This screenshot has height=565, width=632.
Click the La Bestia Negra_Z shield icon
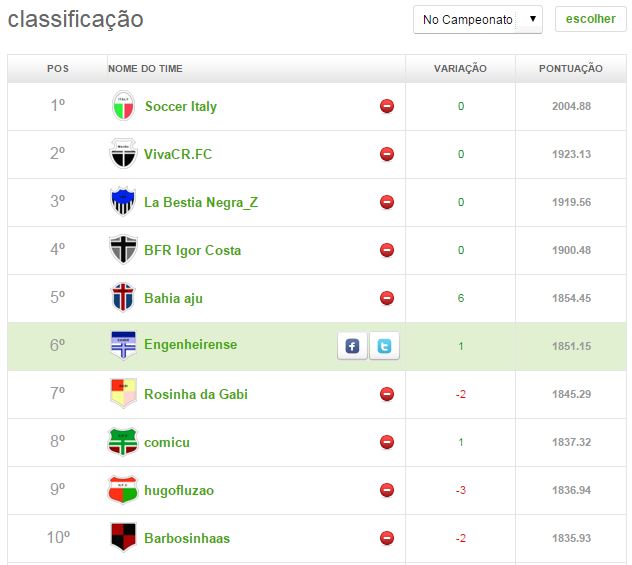pos(122,202)
